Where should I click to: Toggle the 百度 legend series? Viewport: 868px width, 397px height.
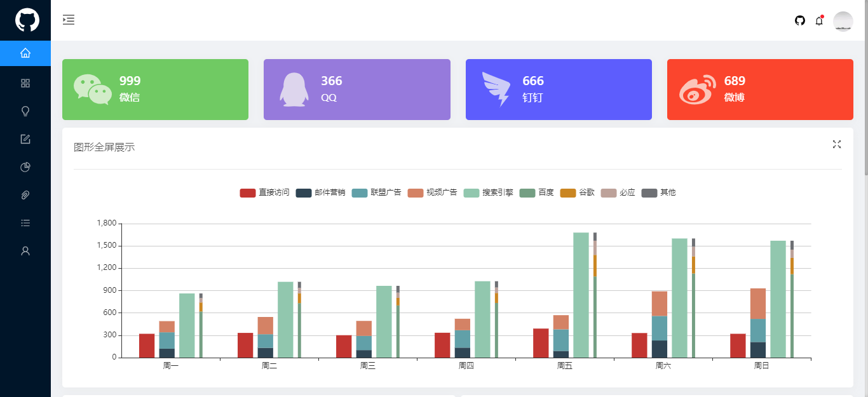pyautogui.click(x=537, y=192)
